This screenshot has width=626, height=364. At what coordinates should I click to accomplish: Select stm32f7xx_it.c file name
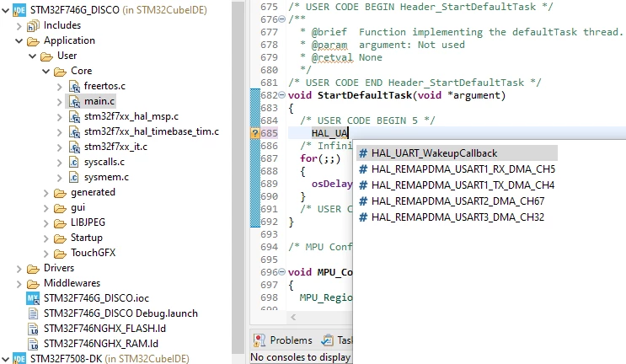(x=115, y=147)
